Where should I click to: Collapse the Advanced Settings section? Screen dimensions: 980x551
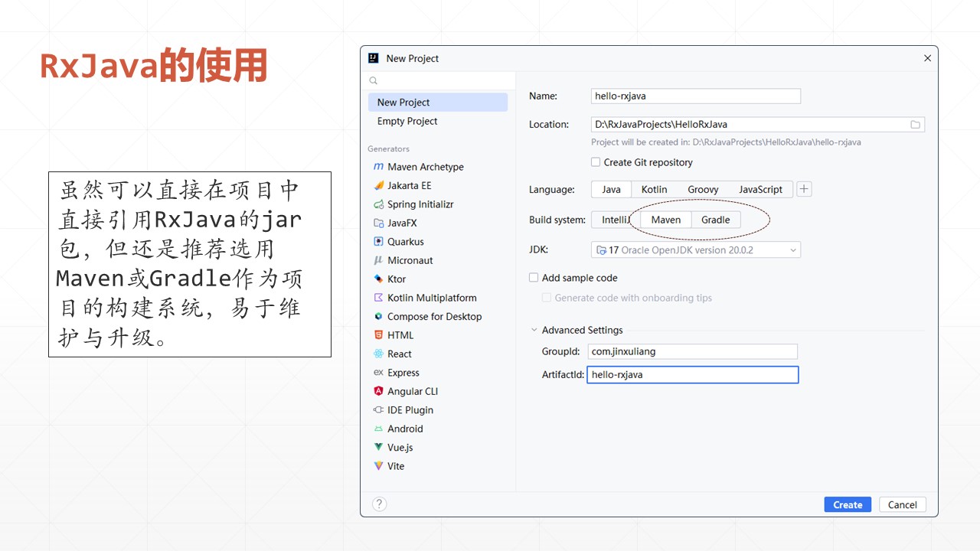point(534,330)
